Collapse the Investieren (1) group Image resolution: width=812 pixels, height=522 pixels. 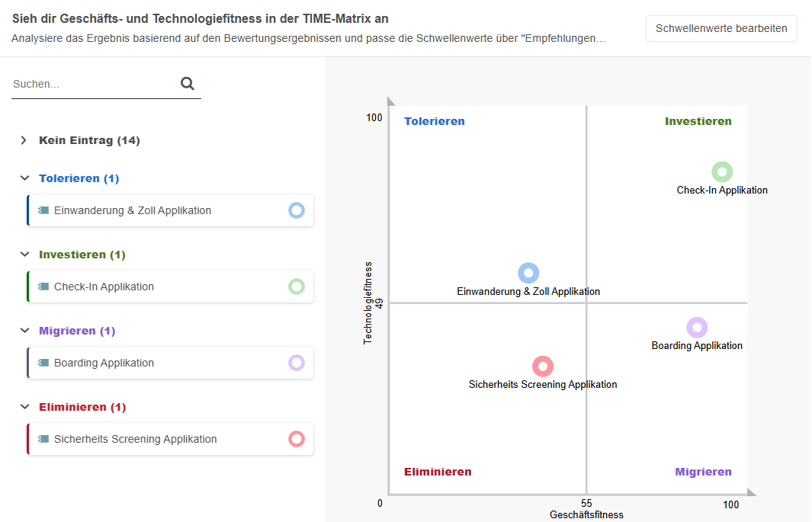(24, 255)
